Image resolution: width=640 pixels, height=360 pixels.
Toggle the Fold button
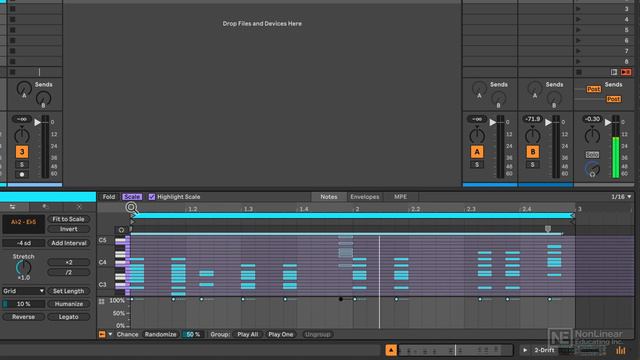[109, 197]
